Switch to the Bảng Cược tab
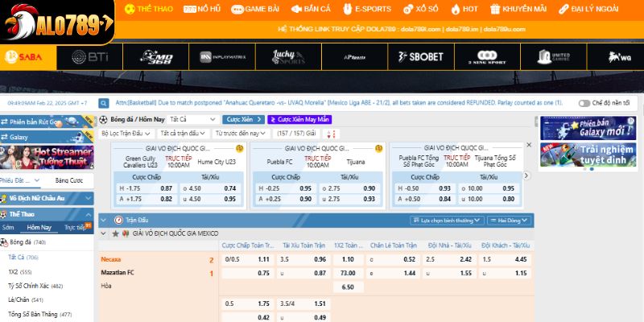The height and width of the screenshot is (322, 644). coord(69,180)
